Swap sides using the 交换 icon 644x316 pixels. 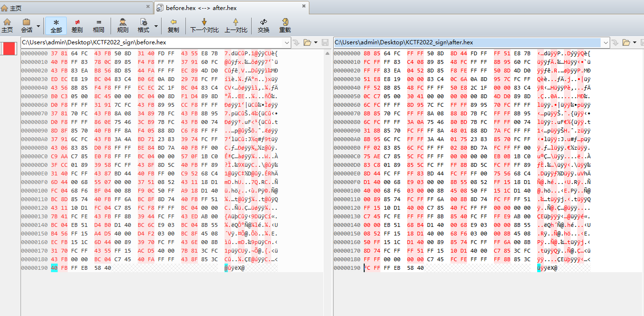tap(264, 26)
